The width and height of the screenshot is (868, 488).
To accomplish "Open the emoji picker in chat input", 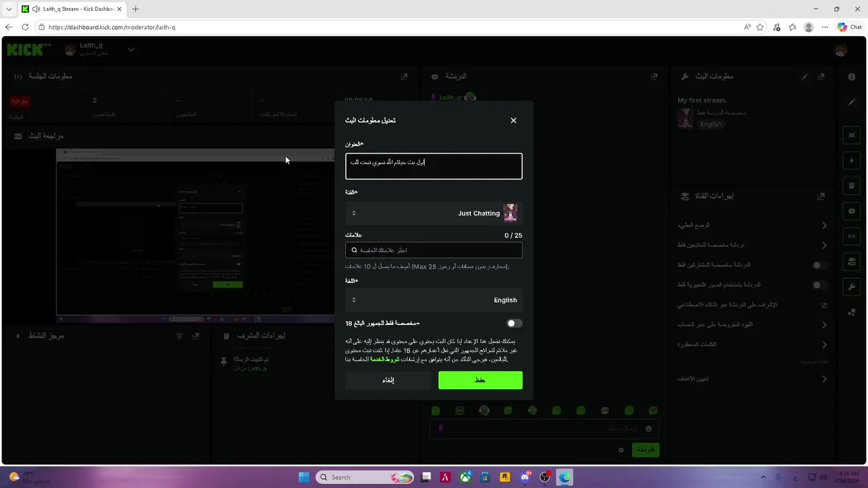I will pyautogui.click(x=649, y=428).
